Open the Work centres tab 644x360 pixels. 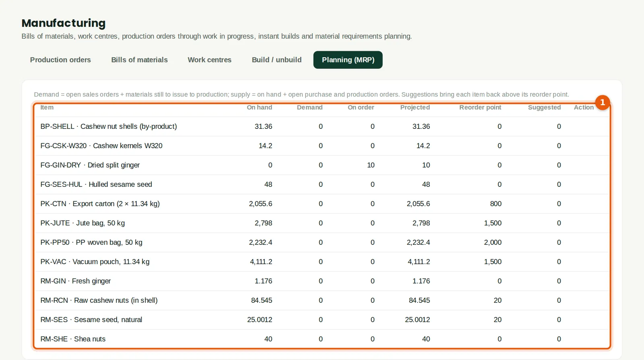pyautogui.click(x=209, y=60)
